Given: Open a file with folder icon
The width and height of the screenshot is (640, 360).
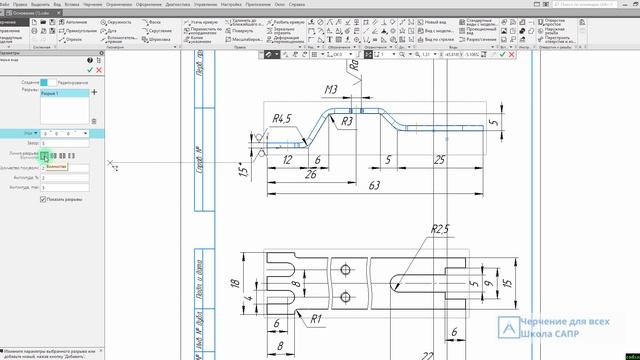Looking at the screenshot, I should coord(43,22).
